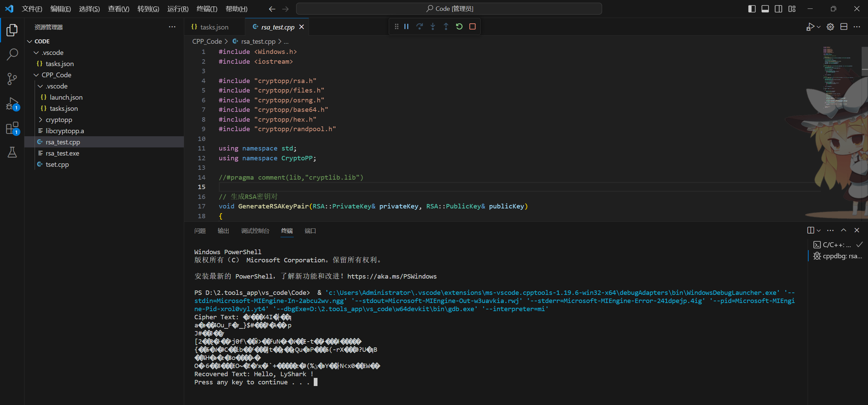Image resolution: width=868 pixels, height=405 pixels.
Task: Restart the debug session
Action: (x=459, y=26)
